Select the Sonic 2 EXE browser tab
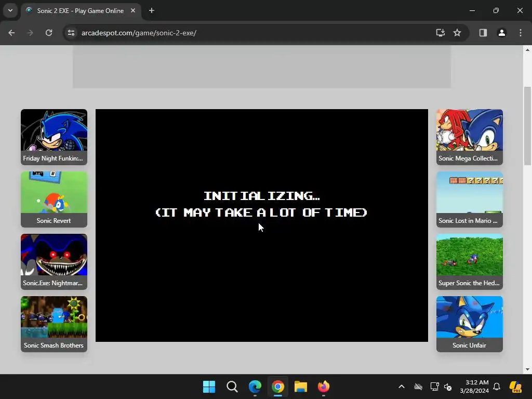 (81, 11)
